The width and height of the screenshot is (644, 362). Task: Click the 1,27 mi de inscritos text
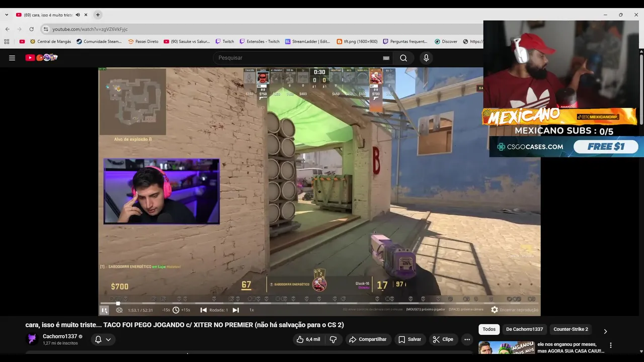tap(60, 343)
